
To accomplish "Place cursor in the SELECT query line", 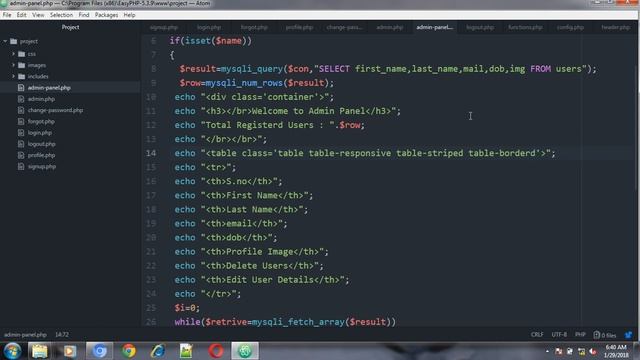I will [388, 69].
